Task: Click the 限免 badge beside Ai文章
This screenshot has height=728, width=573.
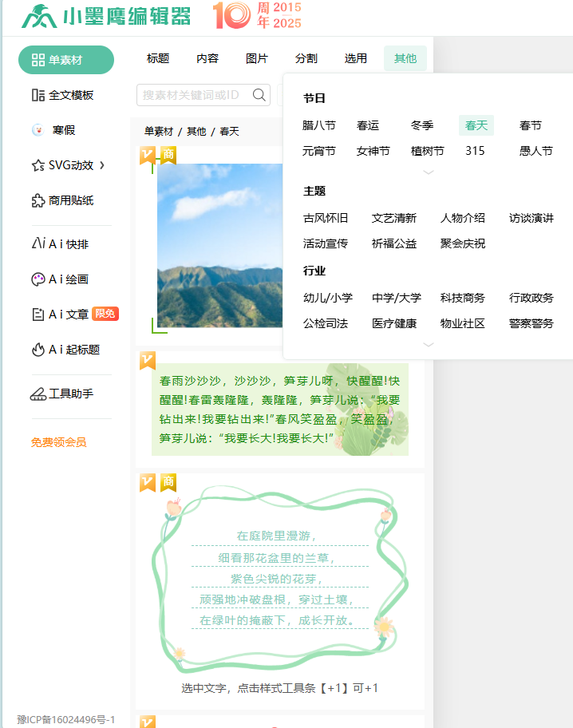Action: click(105, 314)
